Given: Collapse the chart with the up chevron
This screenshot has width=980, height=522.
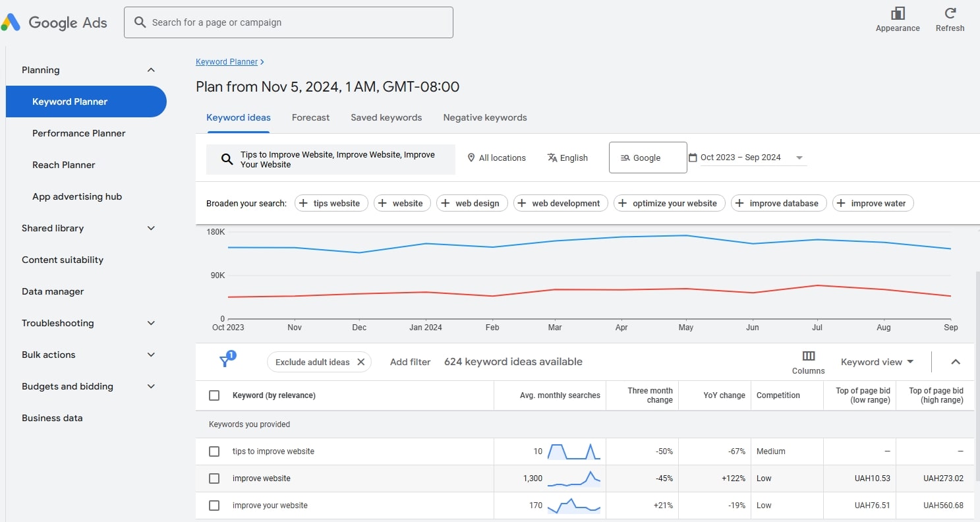Looking at the screenshot, I should point(956,362).
